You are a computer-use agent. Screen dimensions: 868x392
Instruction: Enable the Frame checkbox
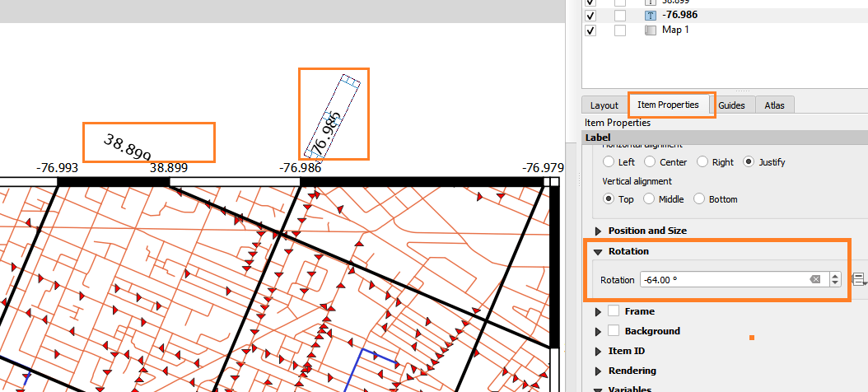pos(614,311)
